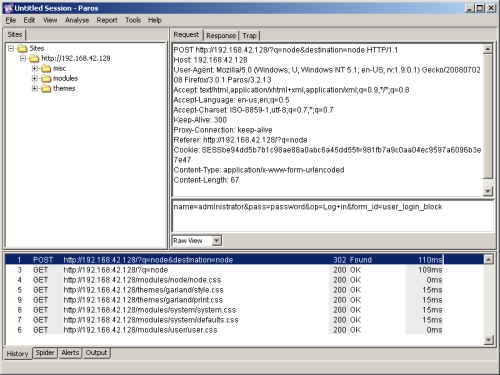Click the modules folder icon

click(x=46, y=79)
